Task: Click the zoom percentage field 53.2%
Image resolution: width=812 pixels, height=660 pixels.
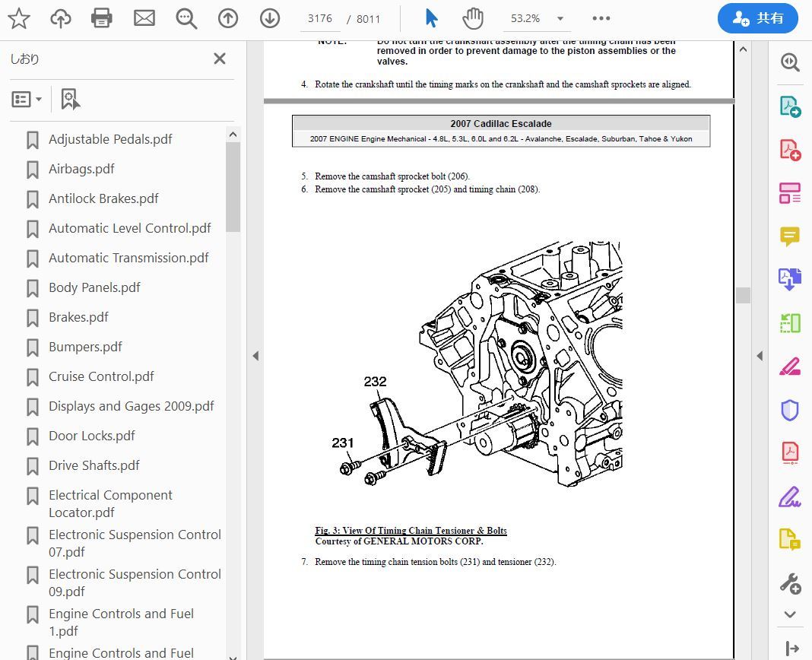Action: point(525,19)
